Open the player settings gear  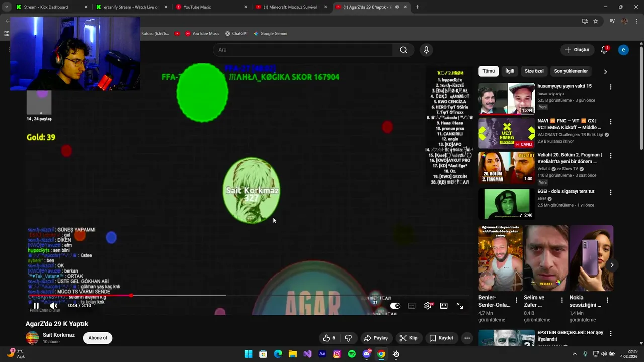(428, 306)
